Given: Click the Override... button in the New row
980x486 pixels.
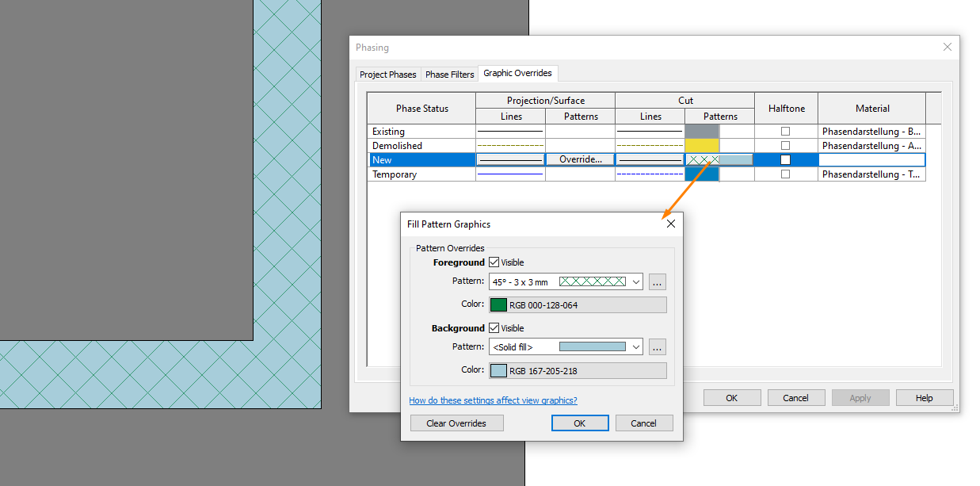Looking at the screenshot, I should [x=580, y=159].
